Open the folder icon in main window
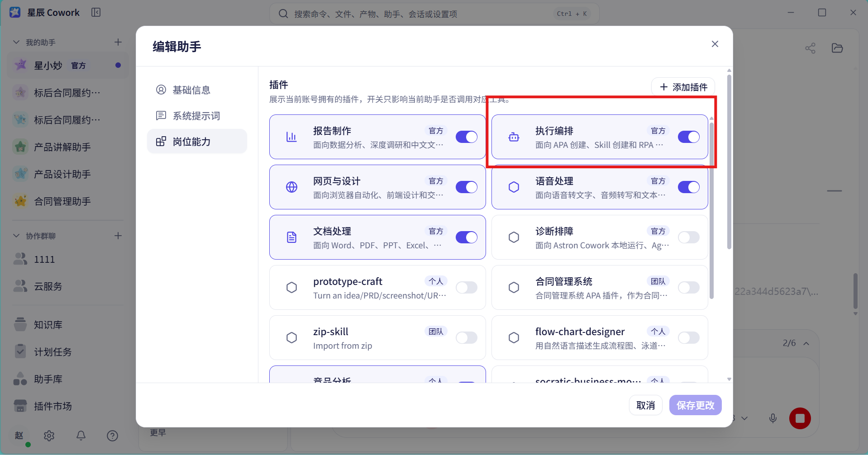Screen dimensions: 868x455 click(837, 48)
